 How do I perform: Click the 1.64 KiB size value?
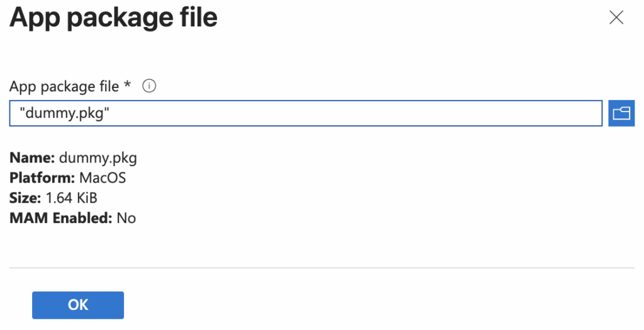coord(71,198)
